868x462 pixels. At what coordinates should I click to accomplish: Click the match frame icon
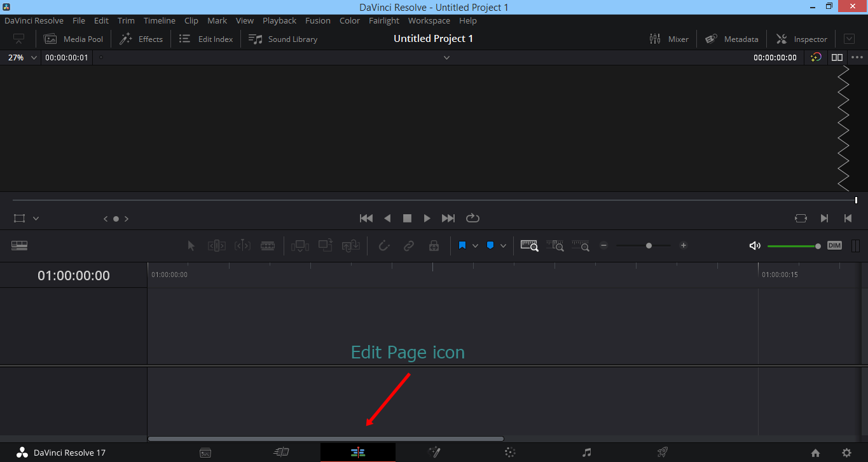[801, 218]
